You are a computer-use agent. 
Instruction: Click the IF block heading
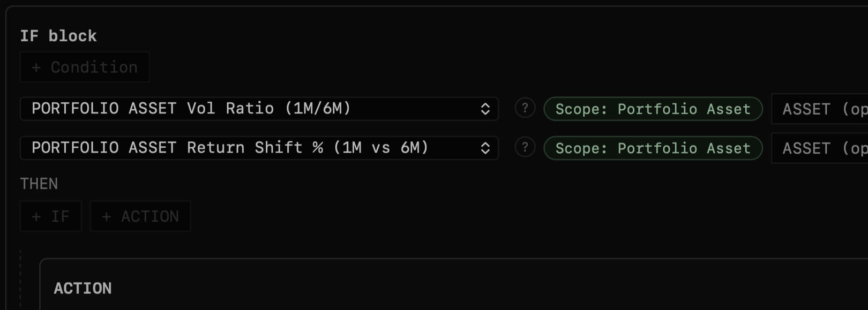pos(58,36)
